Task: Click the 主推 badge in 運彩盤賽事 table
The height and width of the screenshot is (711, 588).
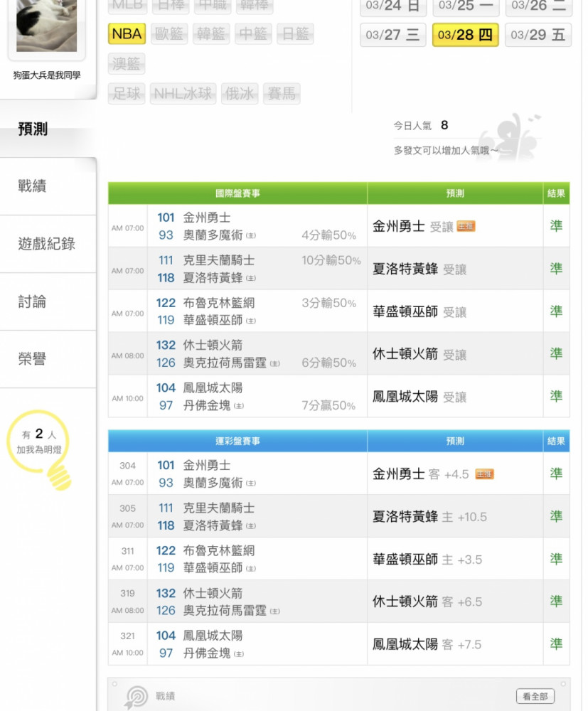Action: point(484,474)
